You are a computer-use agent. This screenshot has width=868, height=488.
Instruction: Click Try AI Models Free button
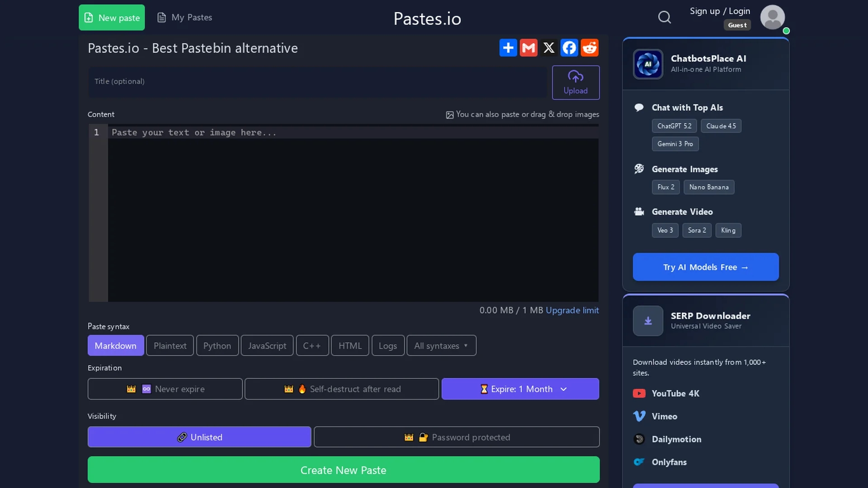coord(706,267)
